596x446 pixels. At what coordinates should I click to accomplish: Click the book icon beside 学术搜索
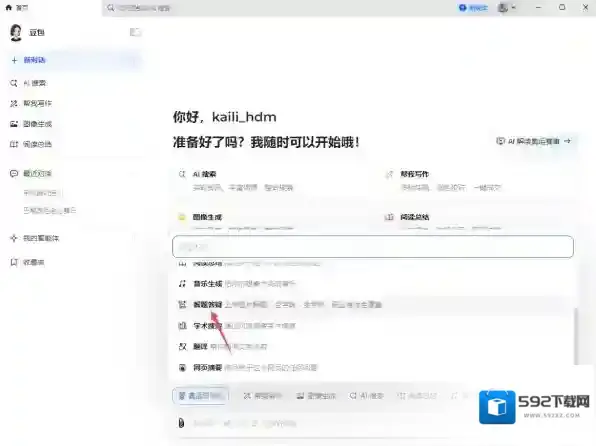[x=182, y=325]
